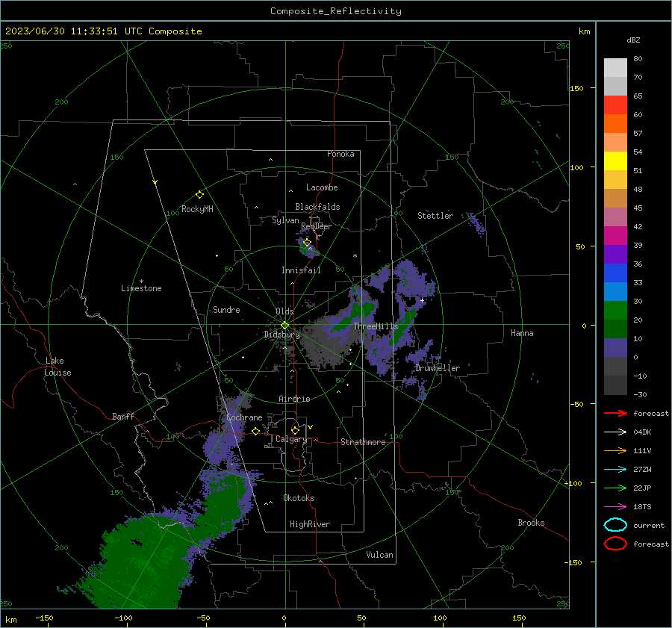
Task: Click the Airdrie city label
Action: click(294, 399)
